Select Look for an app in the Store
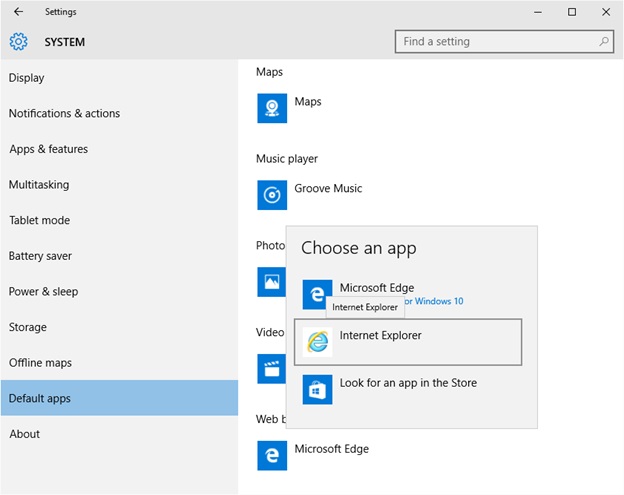624x495 pixels. 408,383
